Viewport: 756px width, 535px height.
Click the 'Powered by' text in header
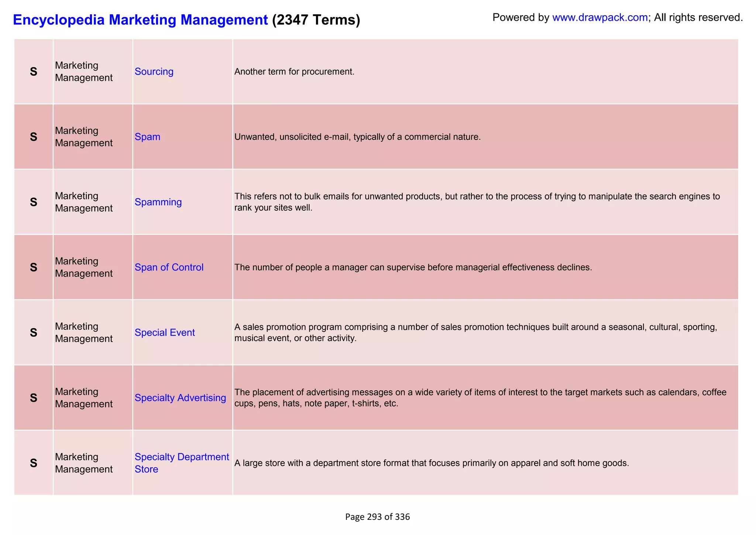[x=521, y=17]
